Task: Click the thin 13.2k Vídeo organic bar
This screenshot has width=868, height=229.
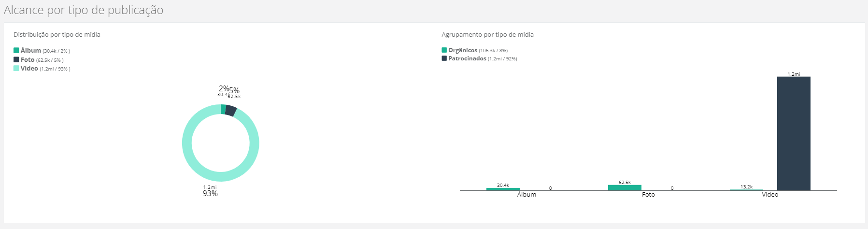Action: click(x=746, y=190)
